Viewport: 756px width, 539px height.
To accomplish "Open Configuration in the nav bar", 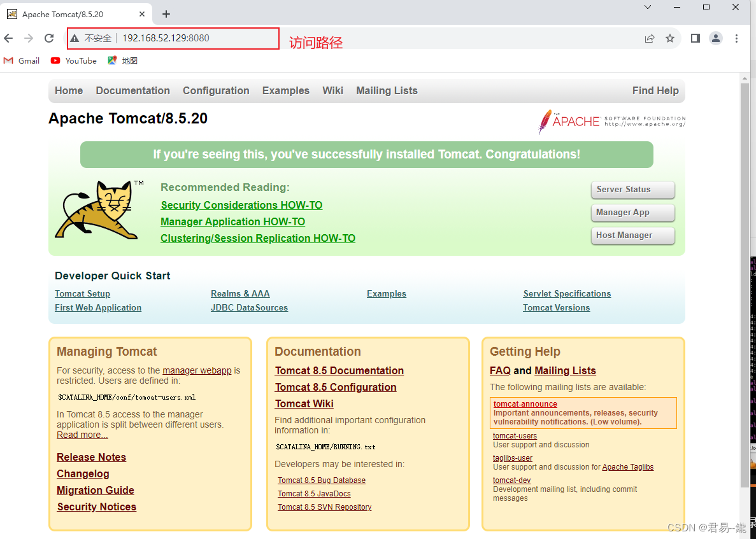I will (216, 90).
